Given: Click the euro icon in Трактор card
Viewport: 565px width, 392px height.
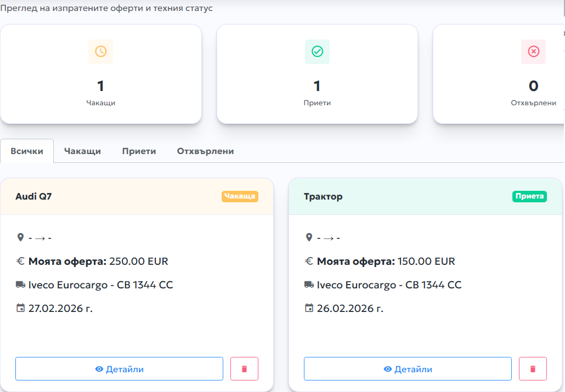Looking at the screenshot, I should point(309,261).
